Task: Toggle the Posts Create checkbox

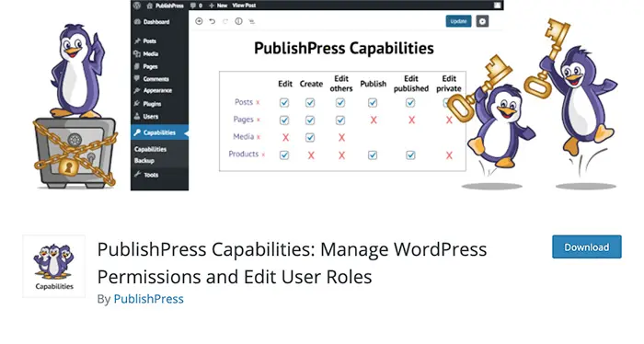Action: [x=310, y=103]
